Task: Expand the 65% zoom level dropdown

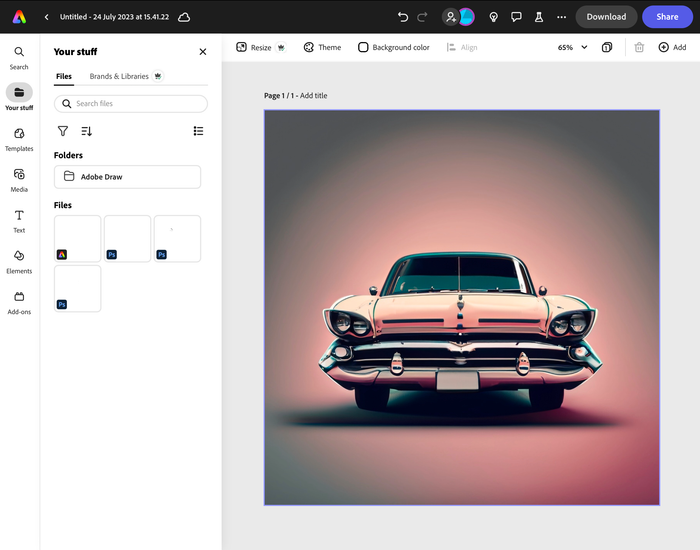Action: click(573, 47)
